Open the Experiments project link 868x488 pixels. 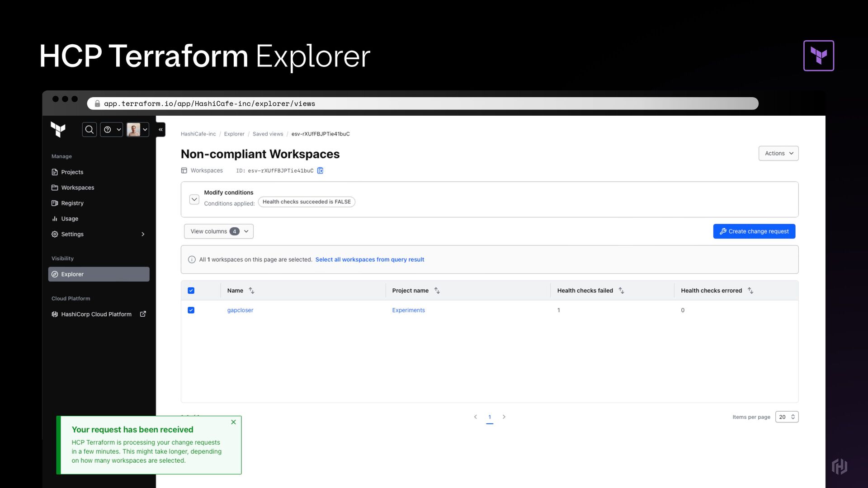pos(408,310)
